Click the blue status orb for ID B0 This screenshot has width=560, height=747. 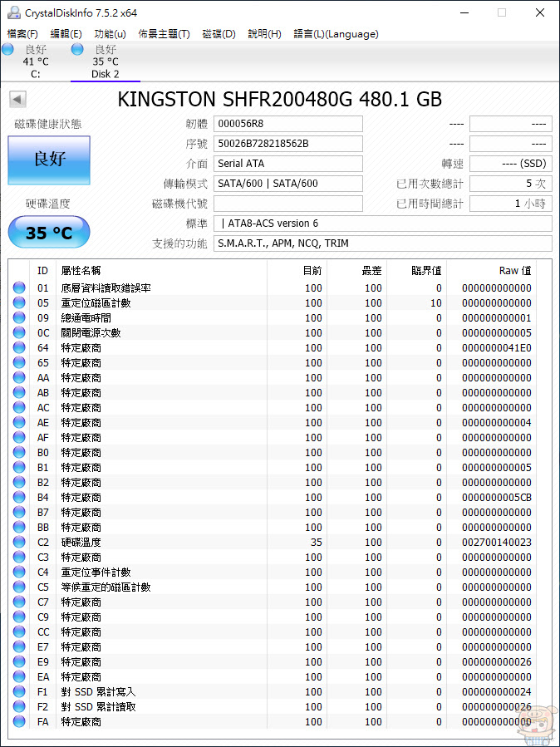tap(19, 452)
